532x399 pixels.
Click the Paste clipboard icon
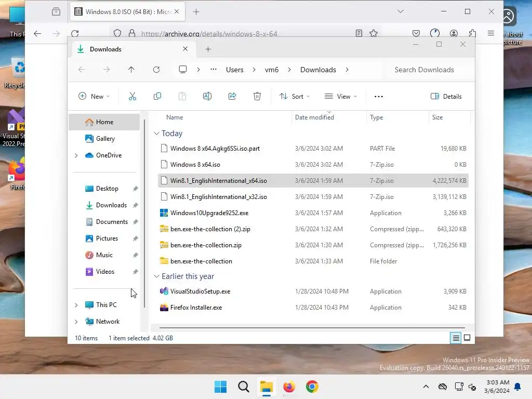(x=182, y=96)
